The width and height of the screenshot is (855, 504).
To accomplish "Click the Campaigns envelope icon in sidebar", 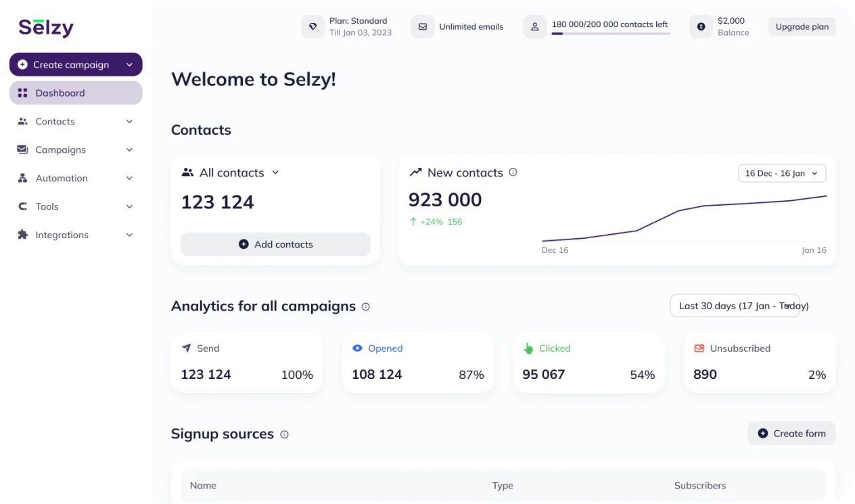I will (22, 150).
